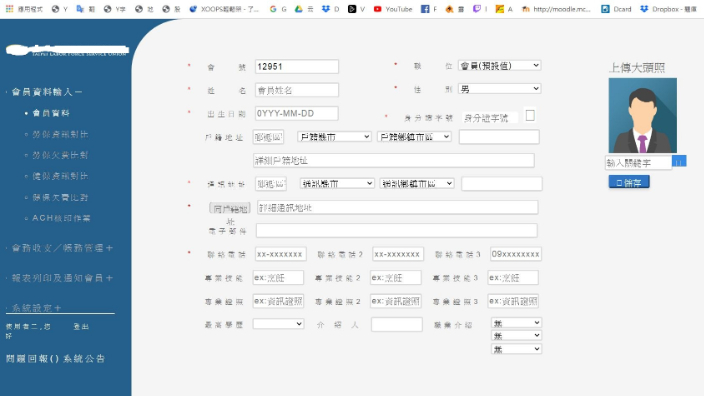The image size is (704, 396).
Task: Open the globe bookmark labeled 'Y'
Action: tap(60, 9)
